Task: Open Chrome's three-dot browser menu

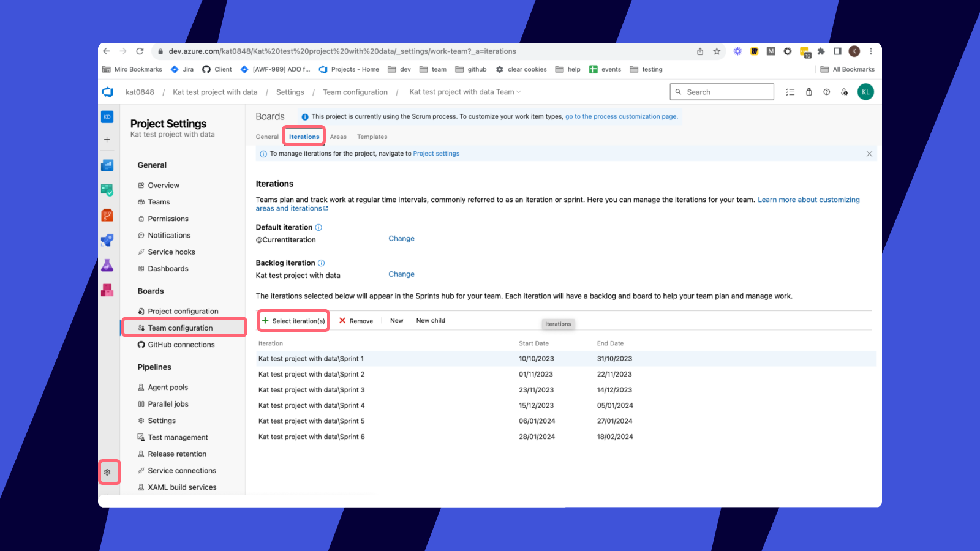Action: 872,51
